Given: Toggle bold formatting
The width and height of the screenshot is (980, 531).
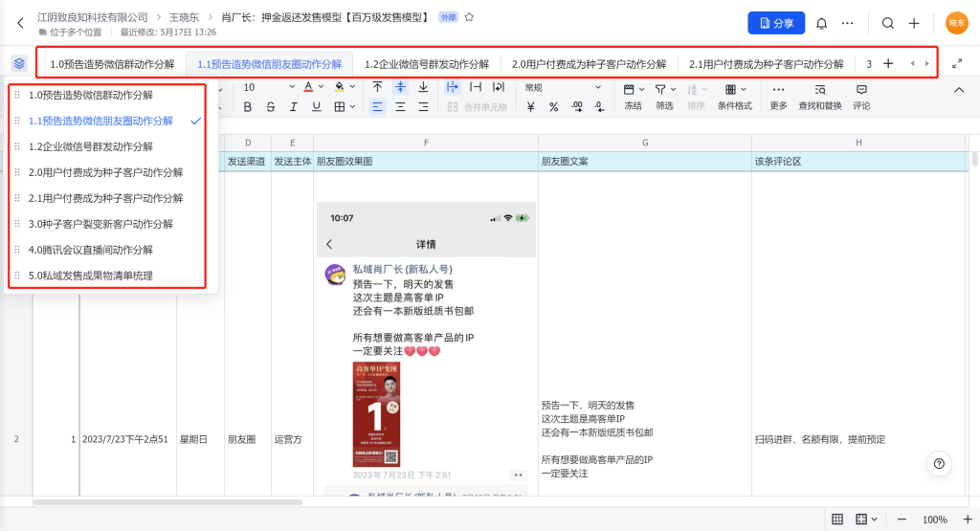Looking at the screenshot, I should click(248, 107).
